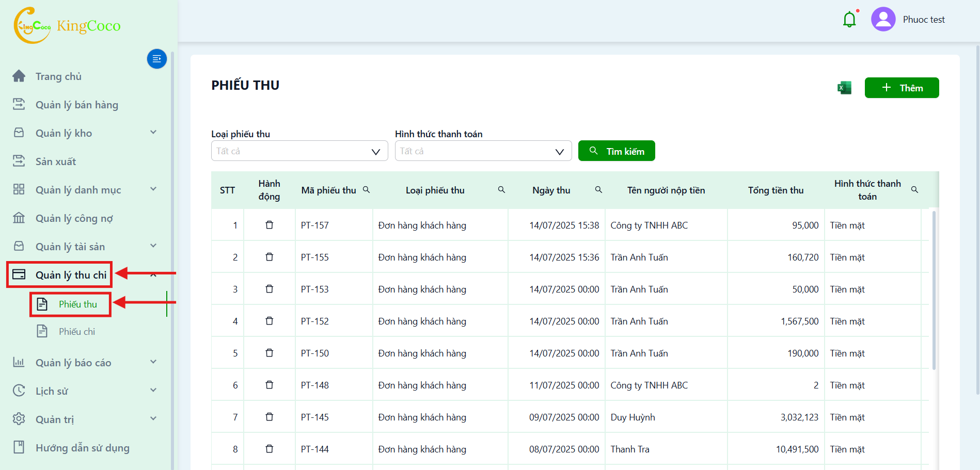
Task: Click the amount 3,032,123
Action: click(799, 417)
